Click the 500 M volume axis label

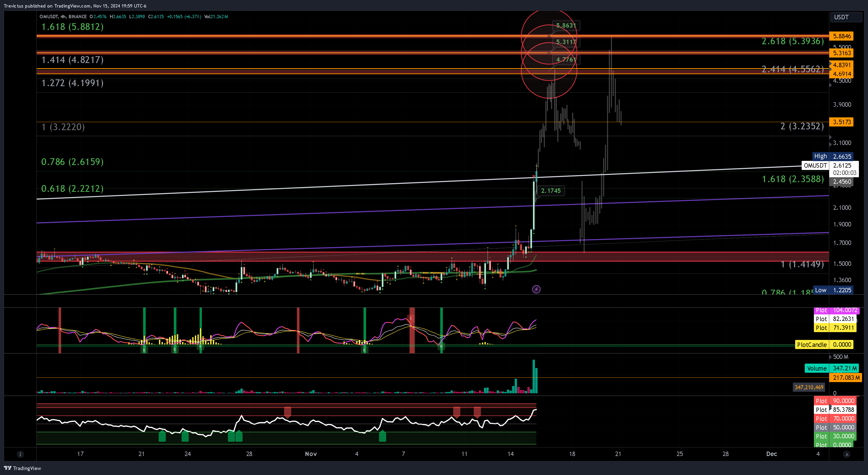[840, 357]
